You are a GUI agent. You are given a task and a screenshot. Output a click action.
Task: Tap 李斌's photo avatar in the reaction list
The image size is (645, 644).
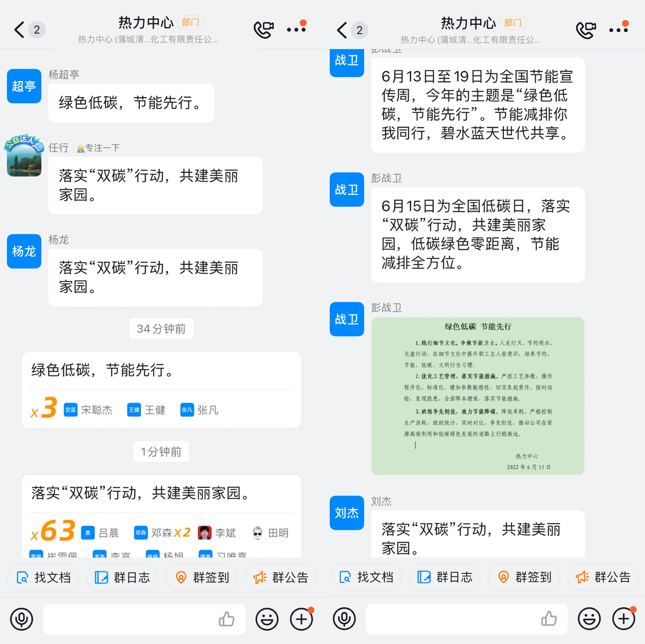205,533
